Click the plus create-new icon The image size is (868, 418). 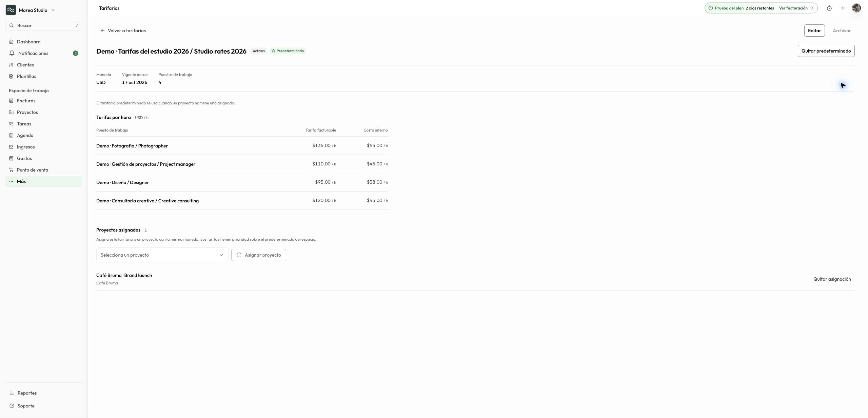pos(843,8)
